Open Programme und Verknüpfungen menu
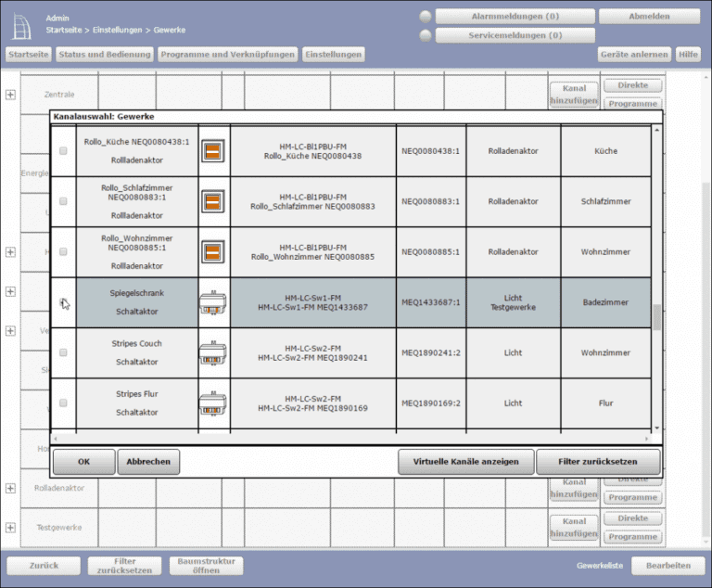The height and width of the screenshot is (588, 712). click(x=227, y=55)
